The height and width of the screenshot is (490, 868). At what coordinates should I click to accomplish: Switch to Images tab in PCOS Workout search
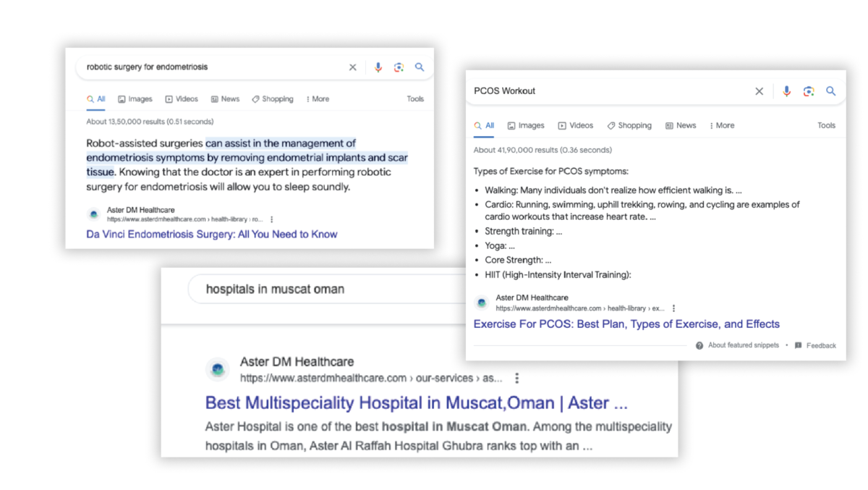(x=526, y=125)
